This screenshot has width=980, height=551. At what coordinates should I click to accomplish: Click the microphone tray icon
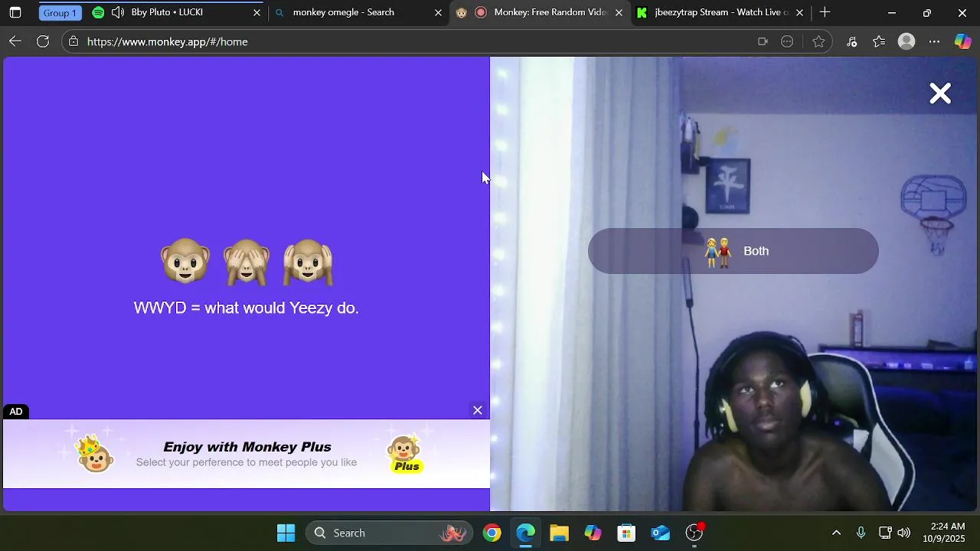point(861,533)
